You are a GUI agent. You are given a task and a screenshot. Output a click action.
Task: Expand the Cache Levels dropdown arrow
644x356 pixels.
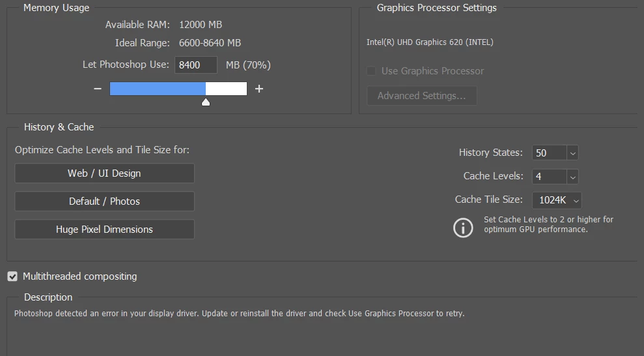pyautogui.click(x=572, y=177)
